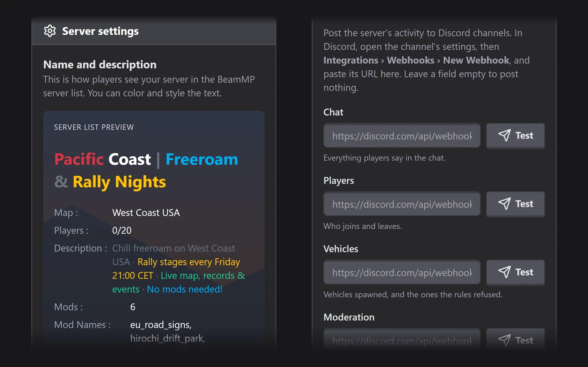Click Vehicles spawned helper text
Image resolution: width=588 pixels, height=367 pixels.
413,295
